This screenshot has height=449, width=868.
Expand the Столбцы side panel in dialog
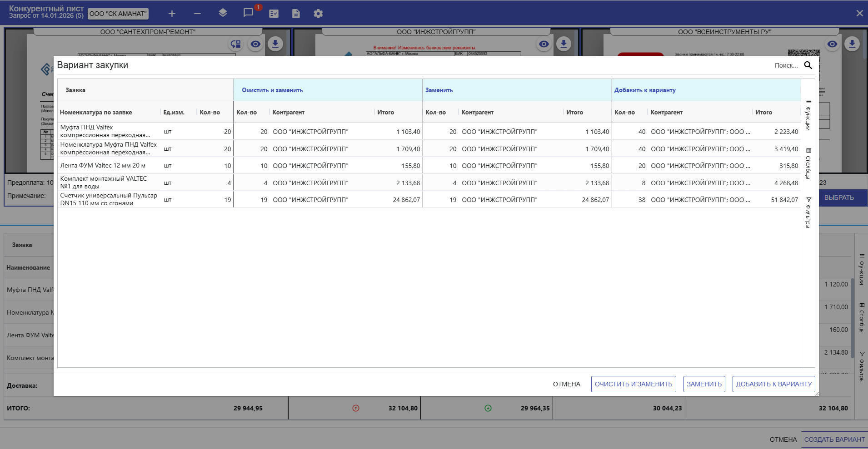(x=808, y=163)
